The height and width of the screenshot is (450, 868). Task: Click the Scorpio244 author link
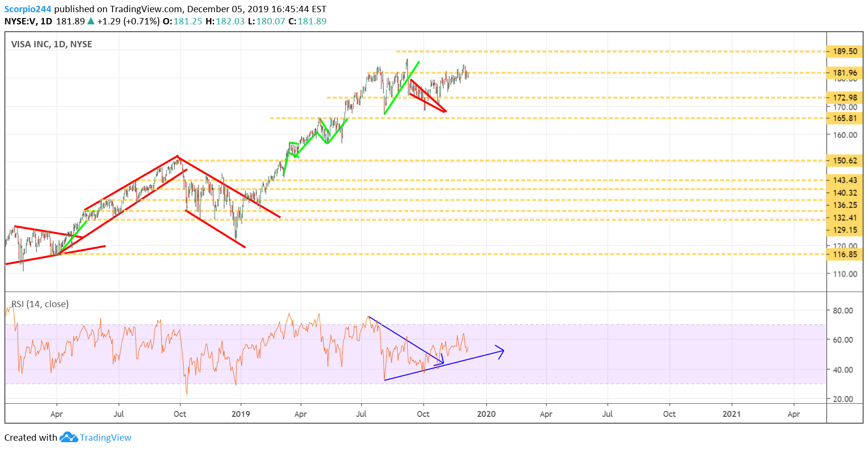coord(28,9)
